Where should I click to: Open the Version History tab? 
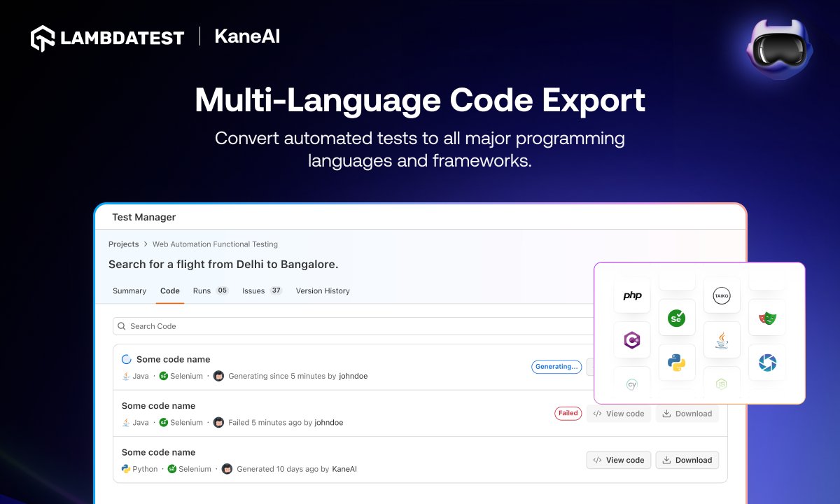click(x=323, y=290)
